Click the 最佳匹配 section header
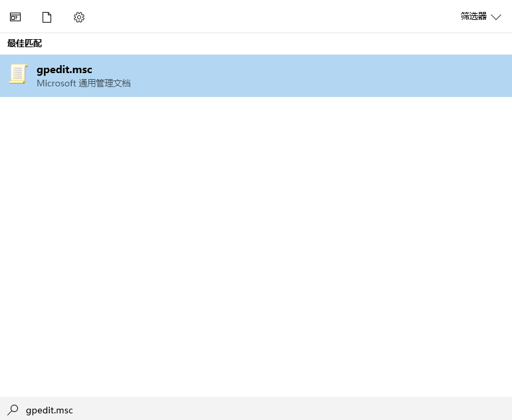Image resolution: width=512 pixels, height=420 pixels. 25,43
